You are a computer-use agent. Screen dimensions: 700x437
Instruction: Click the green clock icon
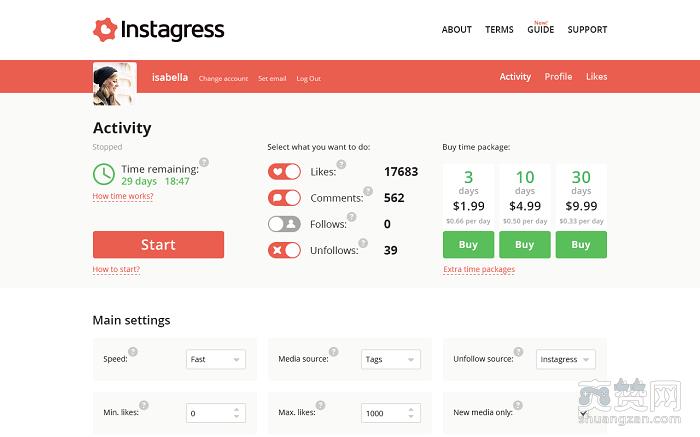[x=103, y=174]
